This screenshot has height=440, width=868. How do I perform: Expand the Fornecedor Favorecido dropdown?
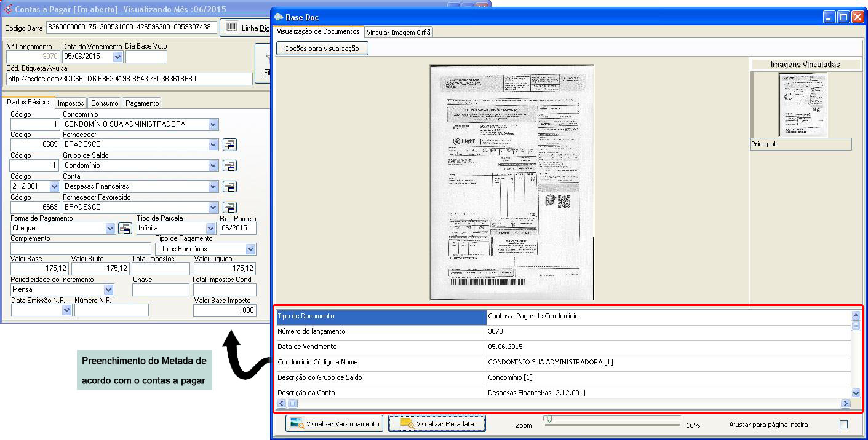213,208
